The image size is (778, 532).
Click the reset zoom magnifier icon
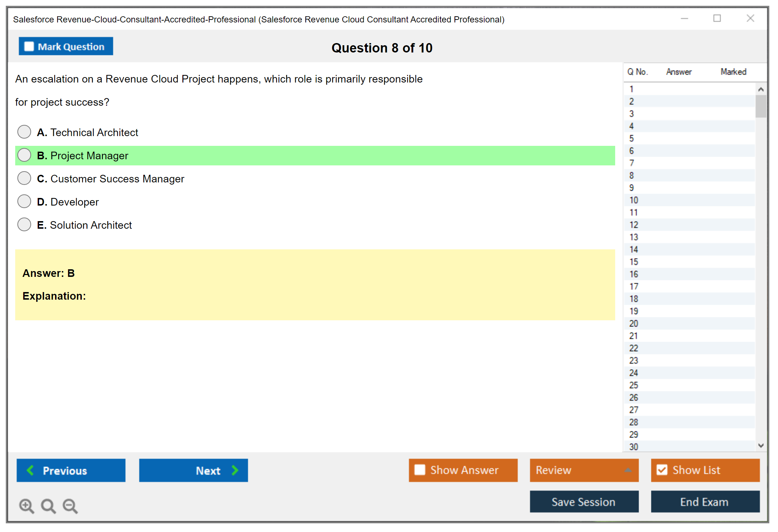pyautogui.click(x=48, y=506)
